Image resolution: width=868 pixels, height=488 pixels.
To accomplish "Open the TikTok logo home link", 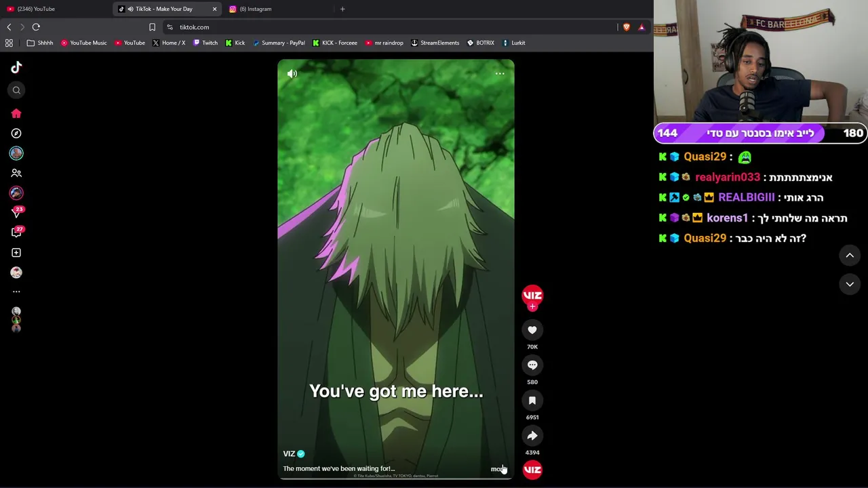I will coord(16,67).
